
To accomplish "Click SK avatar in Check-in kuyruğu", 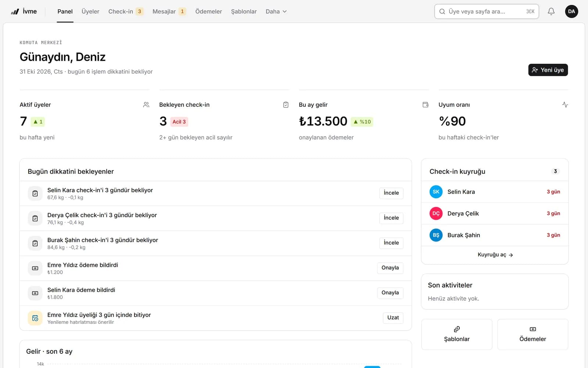I will tap(436, 192).
